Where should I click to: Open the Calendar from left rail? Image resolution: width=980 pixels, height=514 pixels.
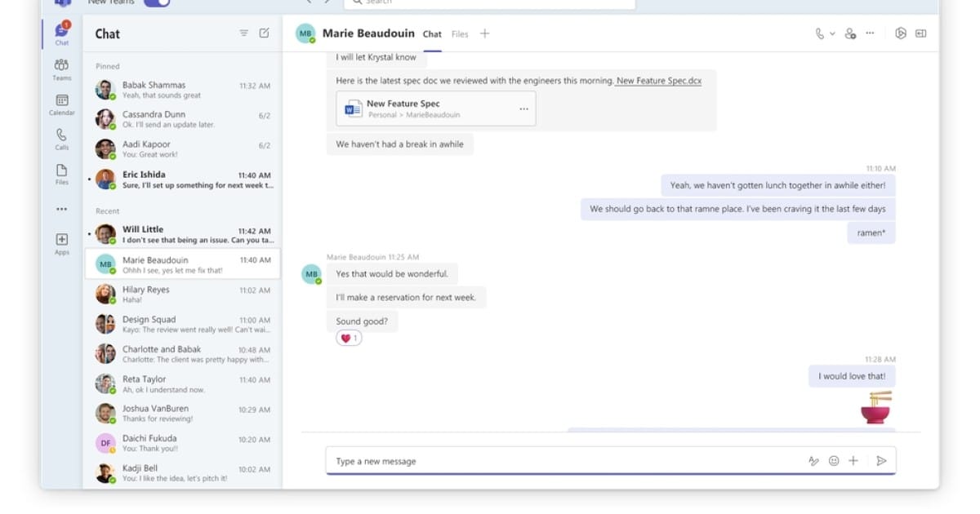61,104
